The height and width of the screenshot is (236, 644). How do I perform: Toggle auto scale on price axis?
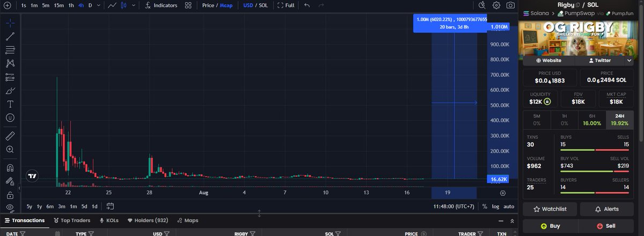[x=509, y=206]
